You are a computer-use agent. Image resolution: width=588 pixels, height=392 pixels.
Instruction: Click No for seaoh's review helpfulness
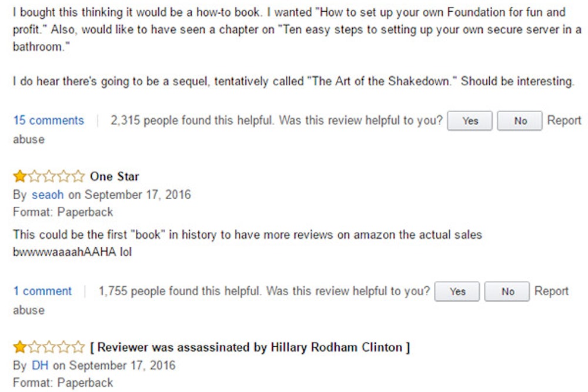point(507,292)
